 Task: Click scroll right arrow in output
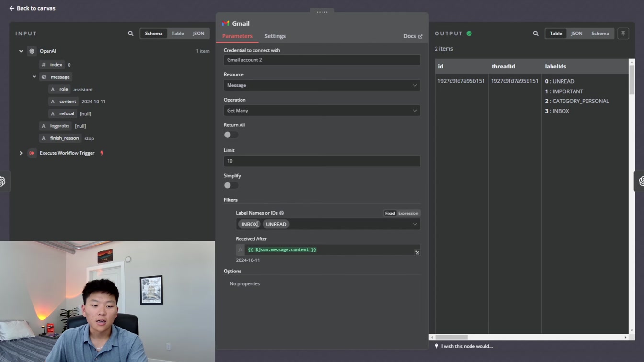pos(625,337)
